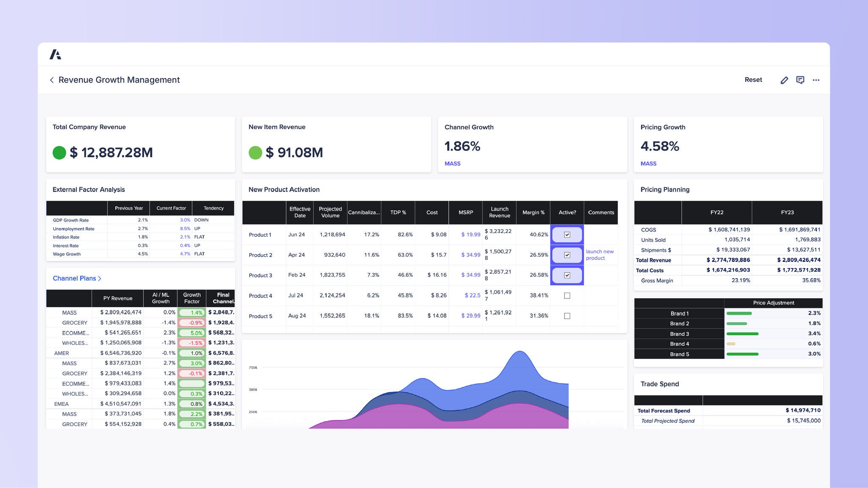Expand the Channel Plans section
868x488 pixels.
pyautogui.click(x=77, y=278)
